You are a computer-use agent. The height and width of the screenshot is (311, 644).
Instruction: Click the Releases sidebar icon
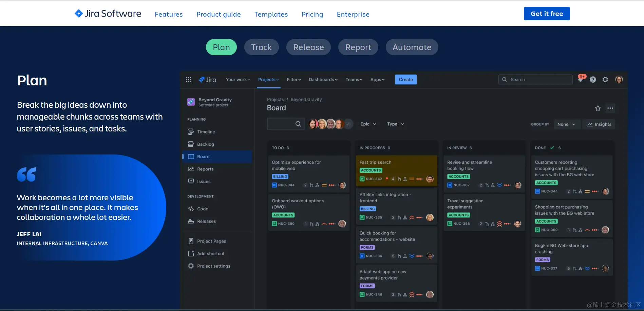(191, 221)
